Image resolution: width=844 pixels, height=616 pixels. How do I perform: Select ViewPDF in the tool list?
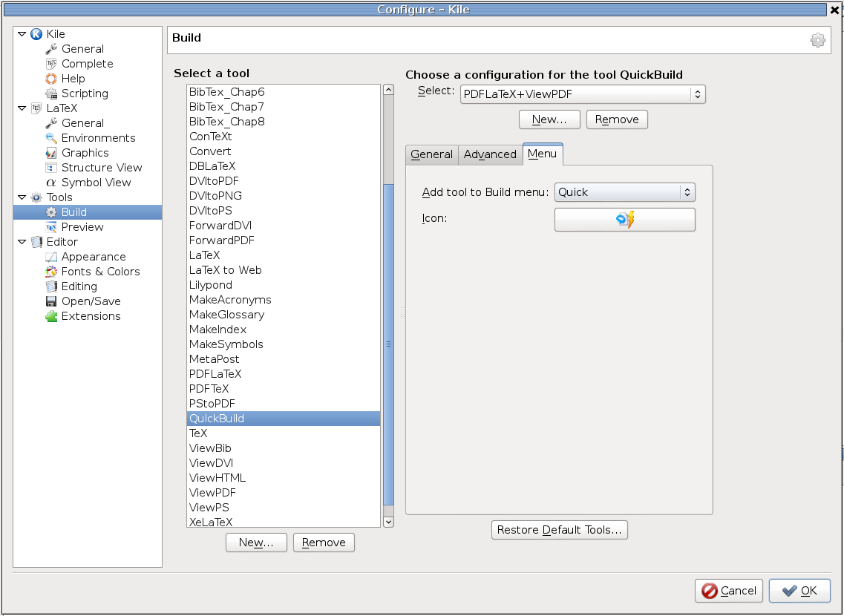[x=283, y=493]
